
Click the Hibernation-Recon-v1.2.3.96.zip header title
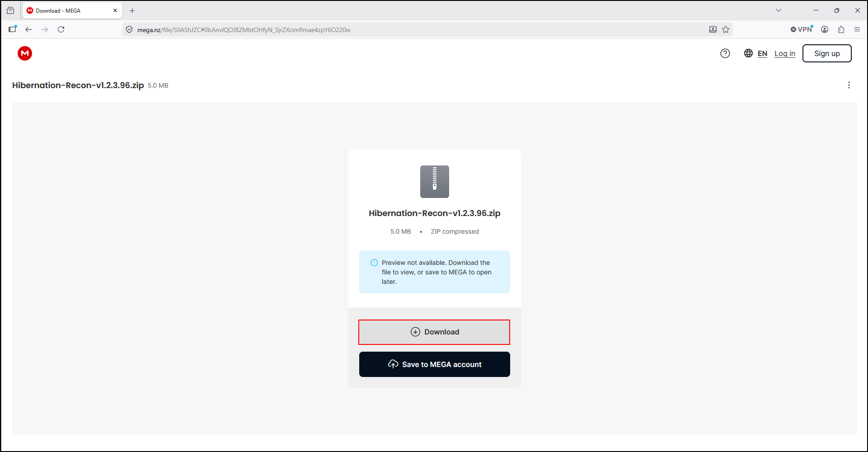[x=78, y=85]
